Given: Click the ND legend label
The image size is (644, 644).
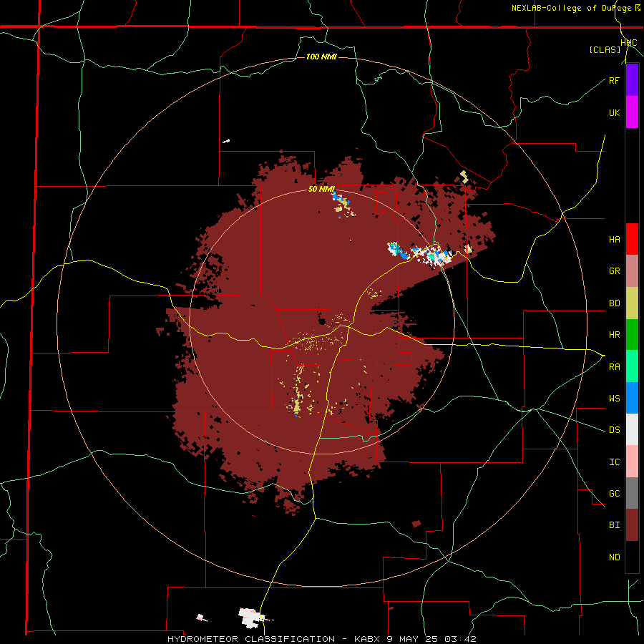Looking at the screenshot, I should point(615,557).
